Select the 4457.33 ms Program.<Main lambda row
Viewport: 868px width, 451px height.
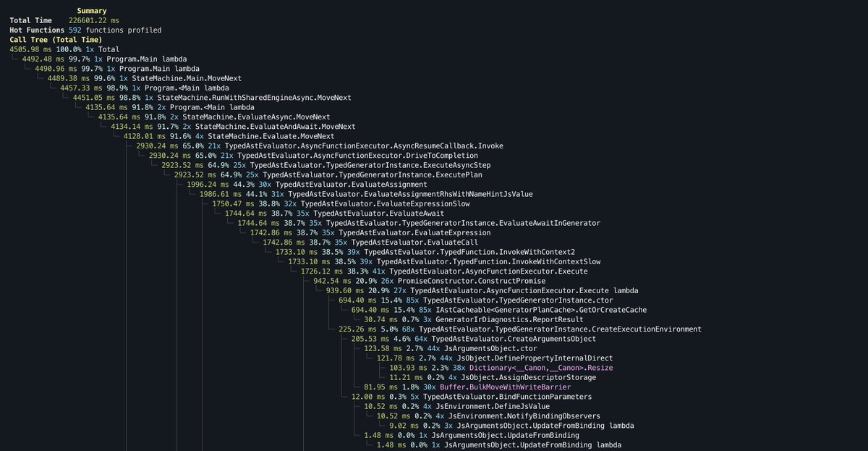tap(145, 88)
